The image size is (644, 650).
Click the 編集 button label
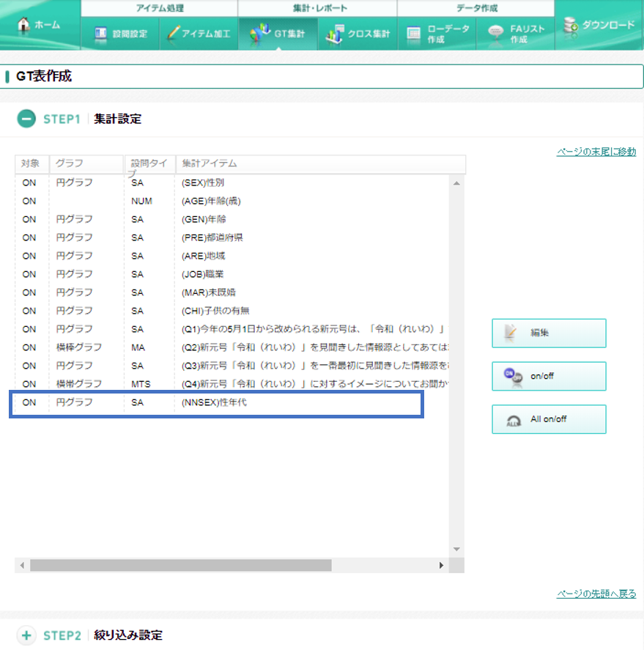point(539,333)
